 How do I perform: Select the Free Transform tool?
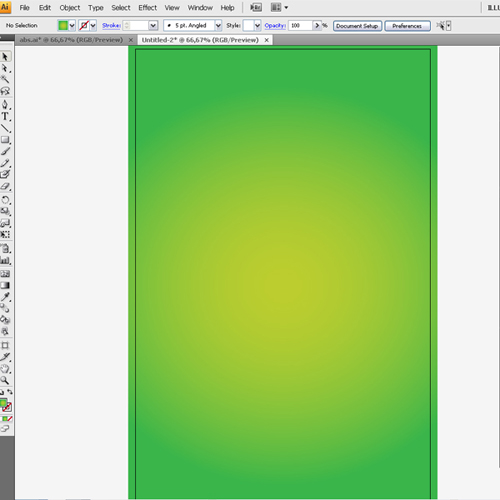tap(5, 234)
